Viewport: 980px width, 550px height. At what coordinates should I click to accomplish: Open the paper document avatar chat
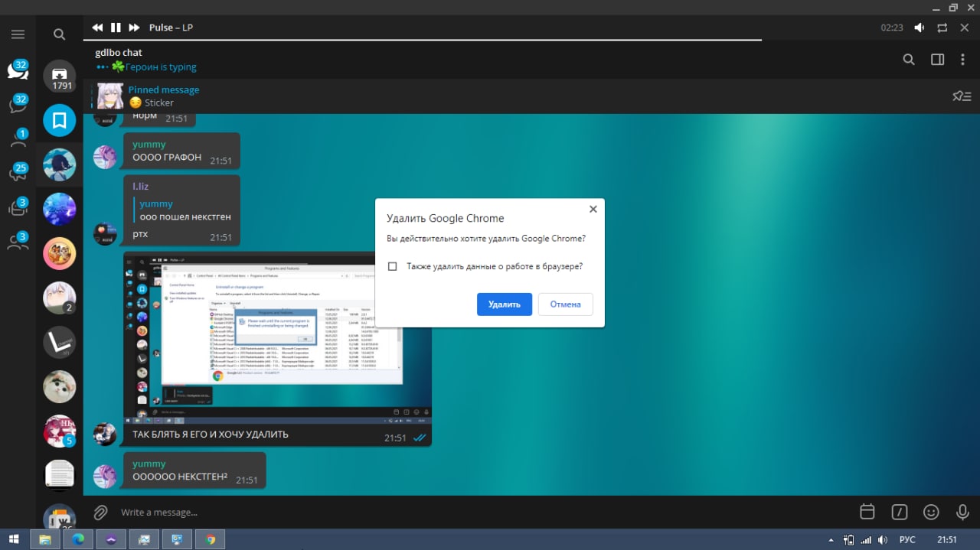coord(60,474)
